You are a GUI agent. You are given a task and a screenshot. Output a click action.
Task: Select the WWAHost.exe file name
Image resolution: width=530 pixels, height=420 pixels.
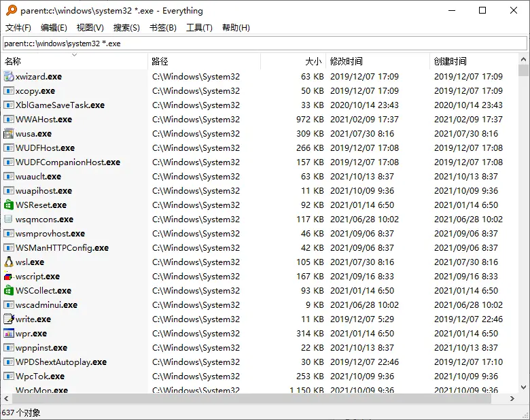click(x=43, y=120)
